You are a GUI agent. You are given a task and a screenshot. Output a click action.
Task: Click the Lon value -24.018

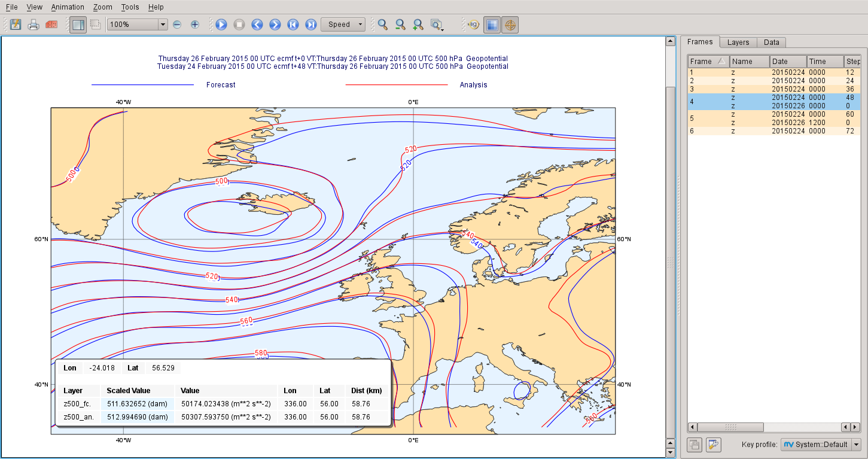tap(102, 368)
